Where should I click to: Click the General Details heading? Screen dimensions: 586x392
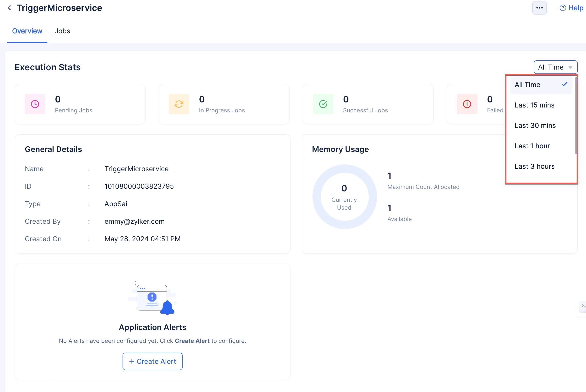click(53, 149)
